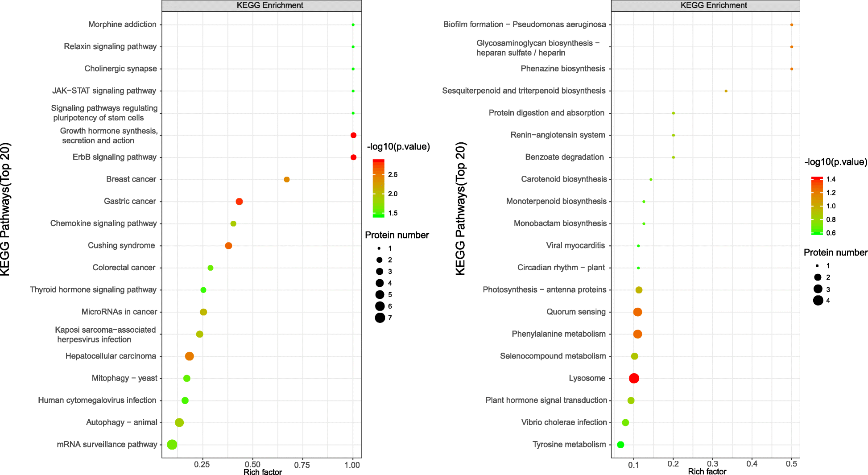Image resolution: width=868 pixels, height=475 pixels.
Task: Click the 'Hepatocellular carcinoma' label
Action: (111, 356)
